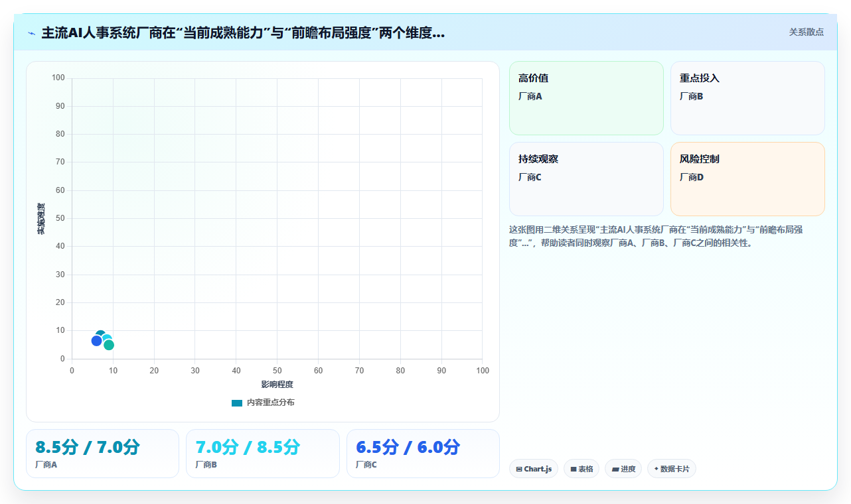
Task: Open the 风险控制 厂商D card
Action: (x=747, y=179)
